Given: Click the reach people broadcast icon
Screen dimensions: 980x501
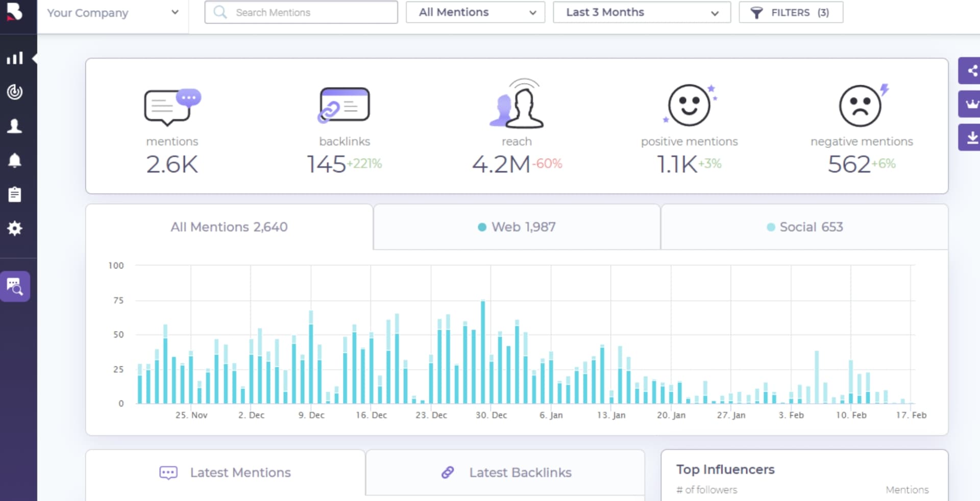Looking at the screenshot, I should pos(517,104).
